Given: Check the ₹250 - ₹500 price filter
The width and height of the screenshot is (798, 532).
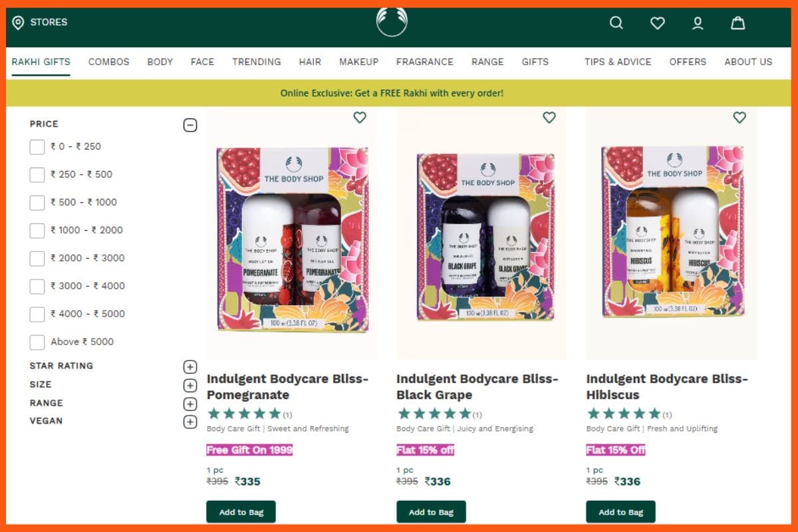Looking at the screenshot, I should point(37,174).
